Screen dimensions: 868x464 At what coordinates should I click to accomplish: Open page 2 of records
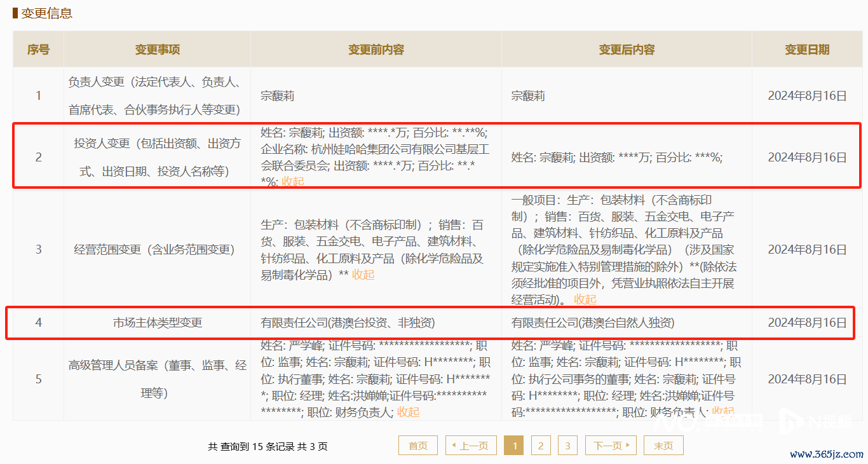(x=541, y=446)
